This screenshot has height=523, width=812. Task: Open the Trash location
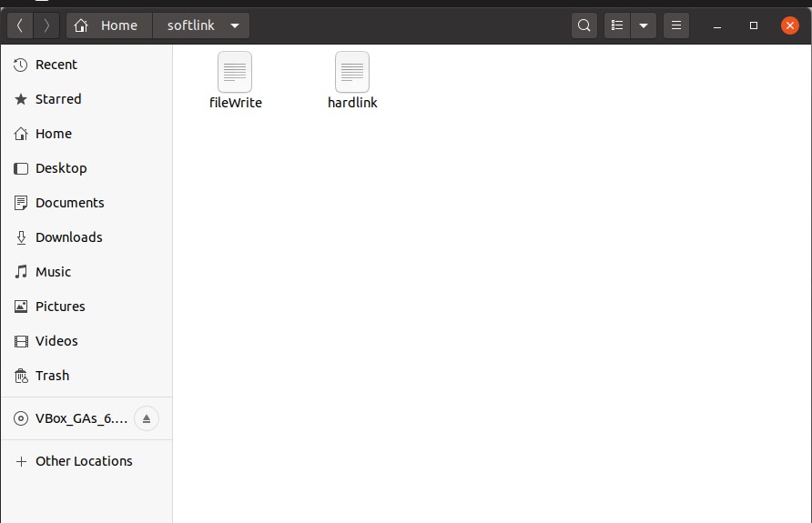(x=52, y=376)
